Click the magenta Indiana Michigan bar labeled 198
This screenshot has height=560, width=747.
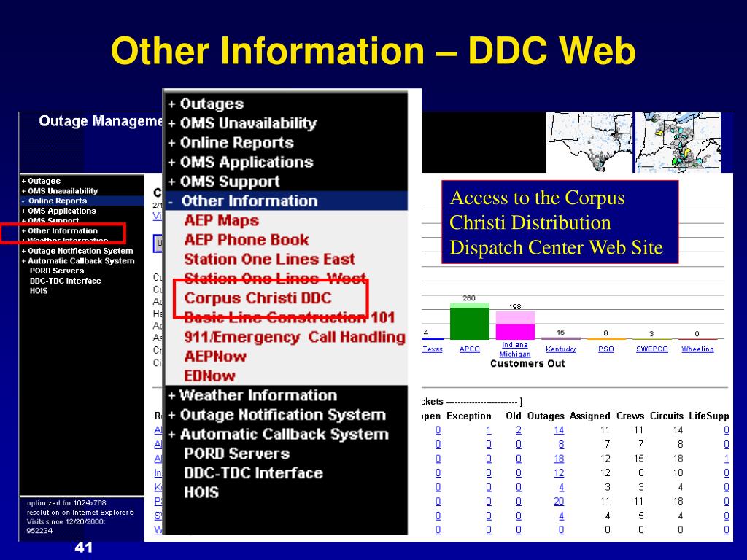515,325
